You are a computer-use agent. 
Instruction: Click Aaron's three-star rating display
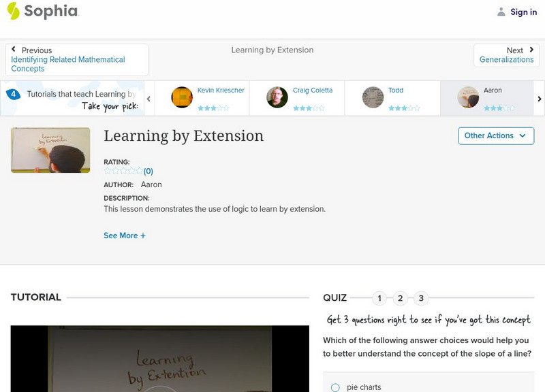499,106
